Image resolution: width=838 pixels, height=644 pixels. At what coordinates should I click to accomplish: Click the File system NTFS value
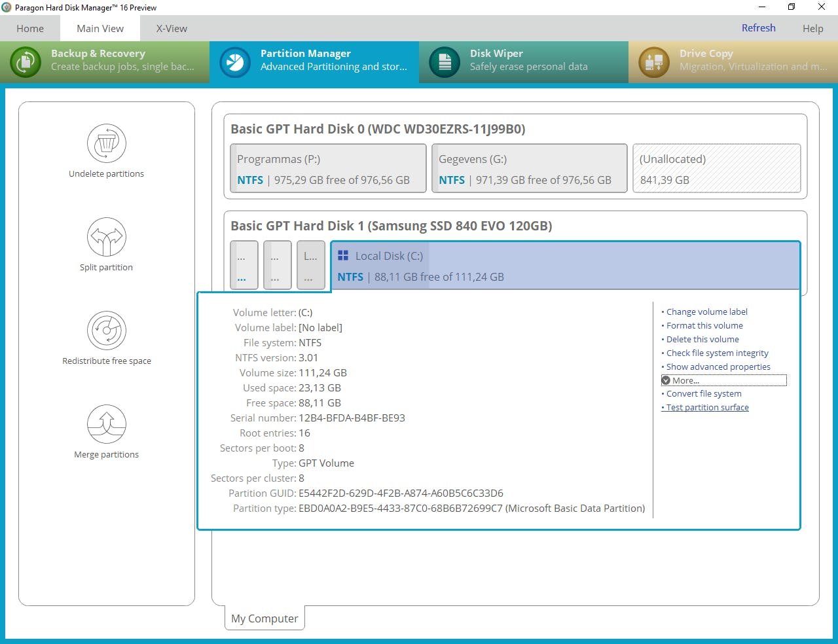pyautogui.click(x=310, y=342)
